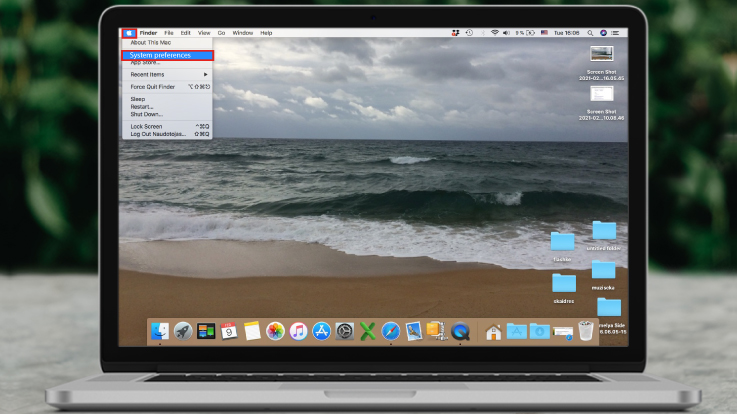This screenshot has width=737, height=414.
Task: Select Force Quit Finder option
Action: 155,87
